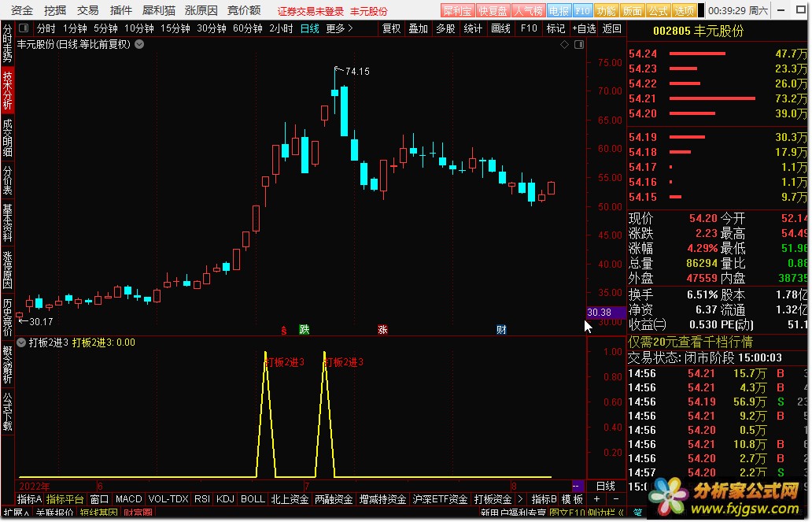Open the circular dropdown next to 丰元股份(日线.等比前复权)
Image resolution: width=812 pixels, height=522 pixels.
(x=139, y=45)
